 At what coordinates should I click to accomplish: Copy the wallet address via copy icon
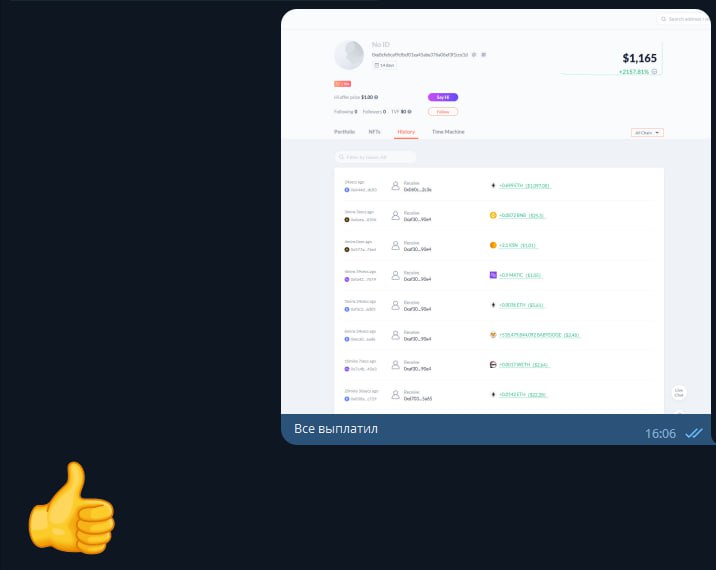[474, 54]
